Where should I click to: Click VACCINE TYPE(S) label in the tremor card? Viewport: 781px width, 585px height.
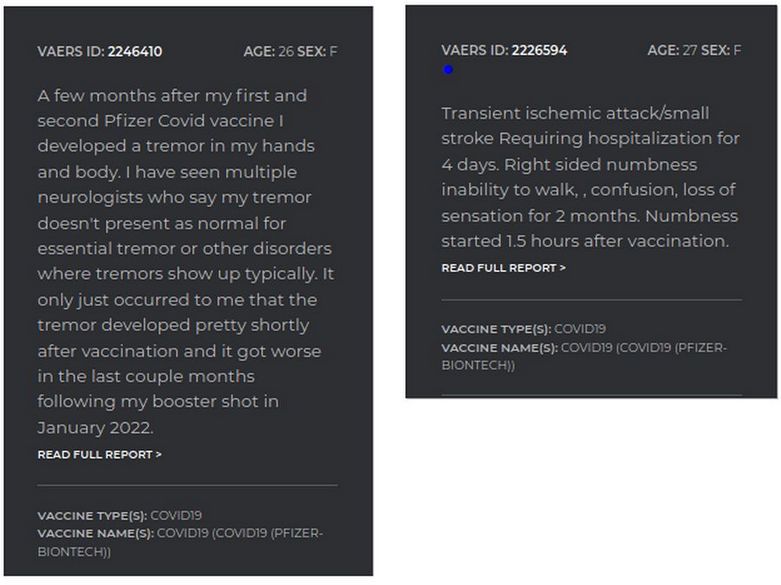[92, 515]
